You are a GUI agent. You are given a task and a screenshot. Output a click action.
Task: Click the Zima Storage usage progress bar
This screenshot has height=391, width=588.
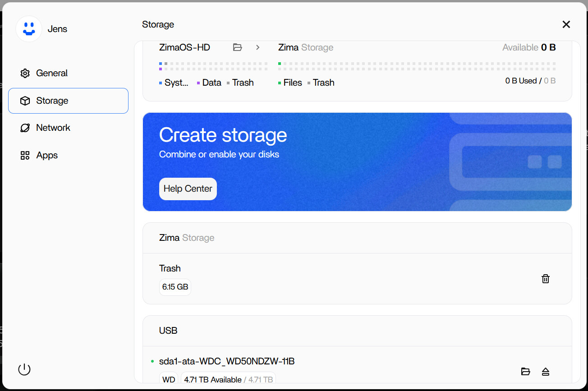(x=417, y=66)
